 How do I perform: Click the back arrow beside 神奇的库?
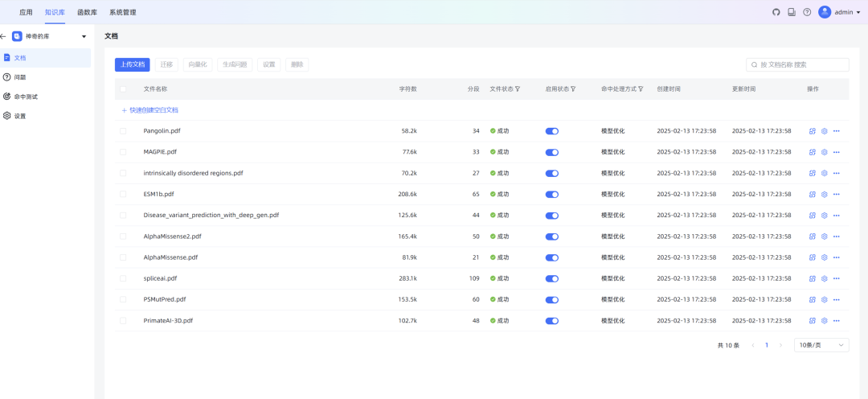tap(3, 36)
